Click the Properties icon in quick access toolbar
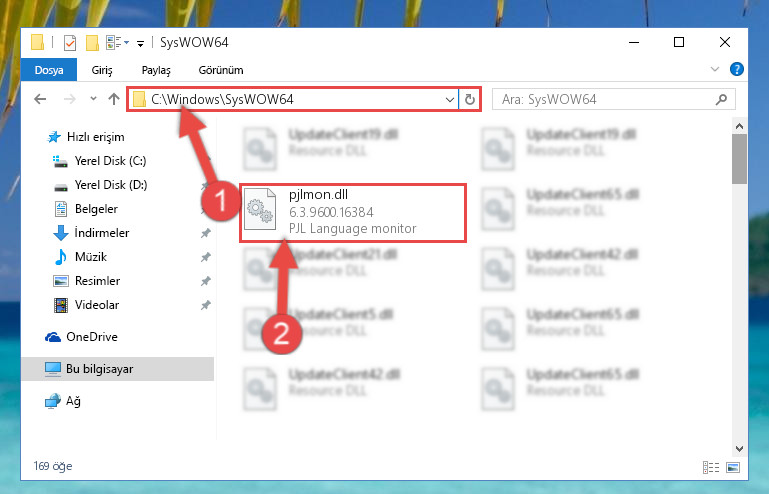 pos(70,43)
